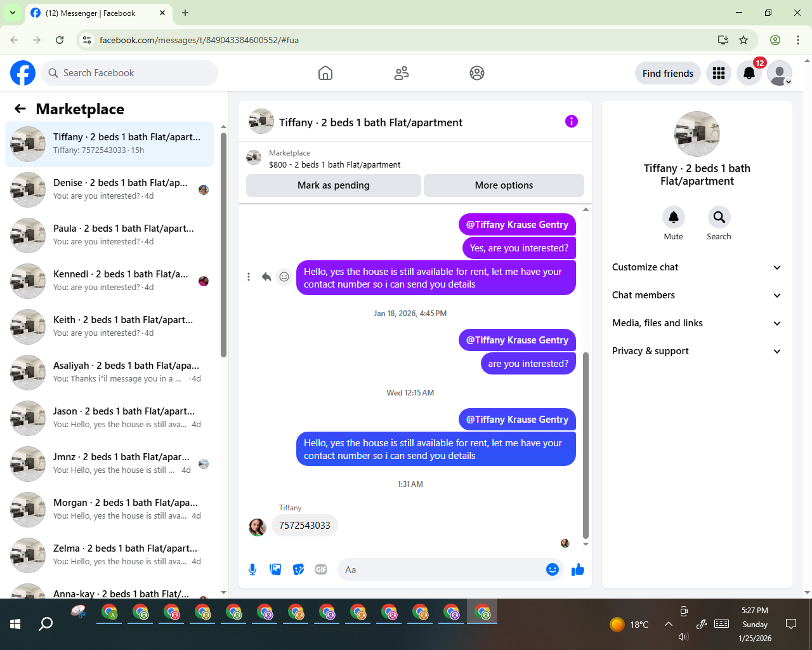Open a new browser tab
Viewport: 812px width, 650px height.
(x=185, y=13)
